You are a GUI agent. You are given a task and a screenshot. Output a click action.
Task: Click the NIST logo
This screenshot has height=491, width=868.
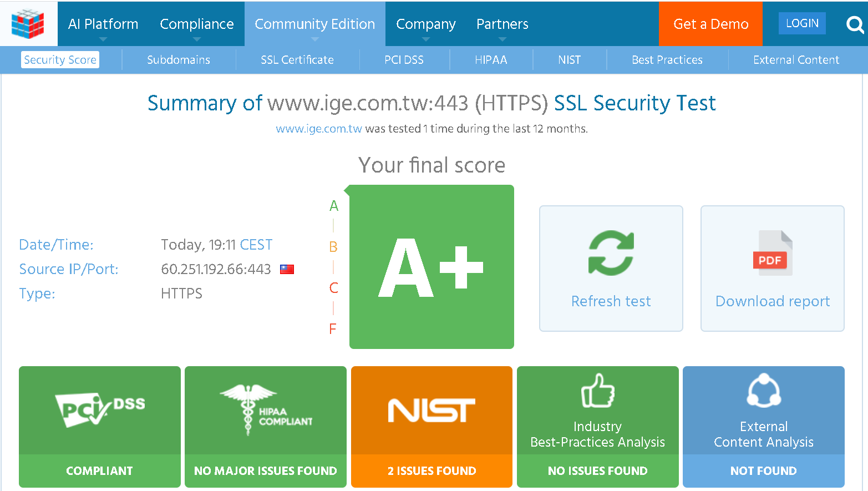[x=432, y=411]
